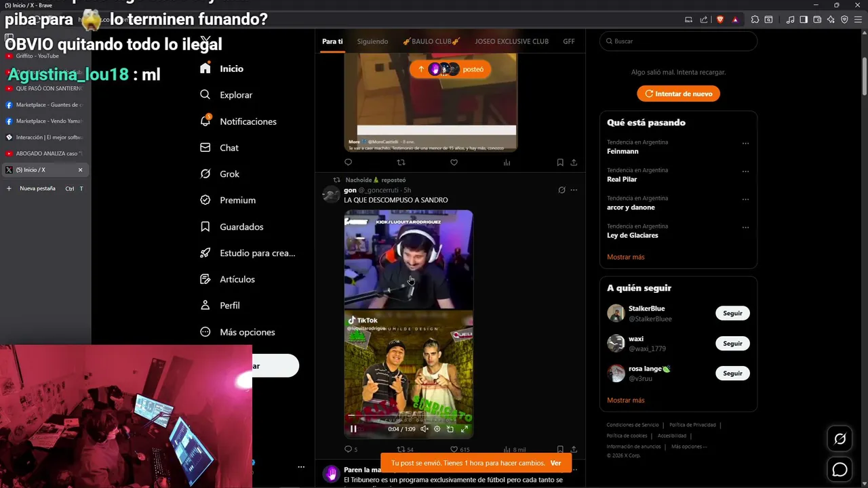Toggle browser sidebar panel
Image resolution: width=868 pixels, height=488 pixels.
(804, 20)
